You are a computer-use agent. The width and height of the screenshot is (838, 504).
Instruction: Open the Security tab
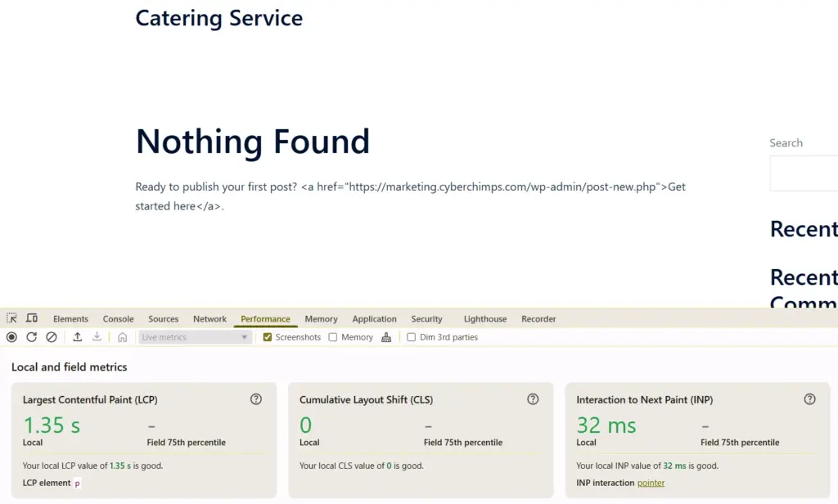(x=426, y=319)
